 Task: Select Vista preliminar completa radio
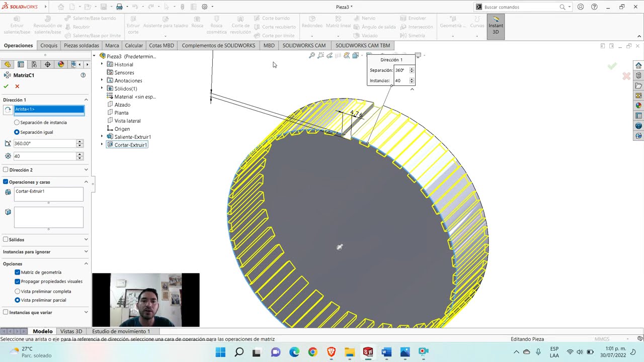click(18, 291)
